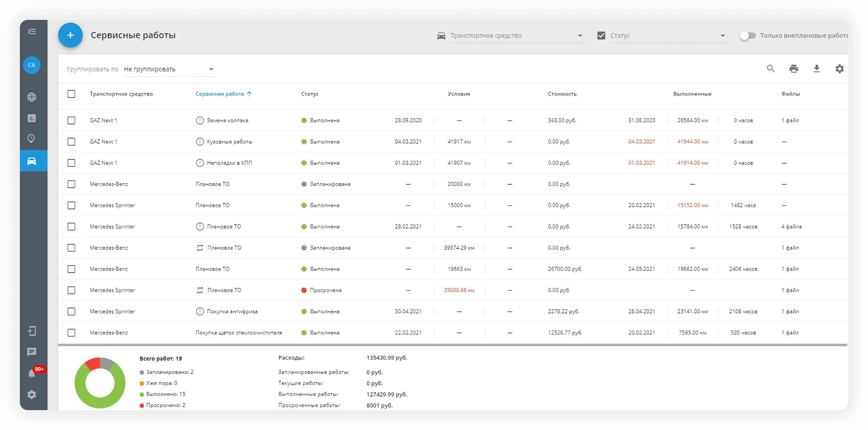
Task: Click repeat icon in the Просрочена row
Action: (200, 290)
